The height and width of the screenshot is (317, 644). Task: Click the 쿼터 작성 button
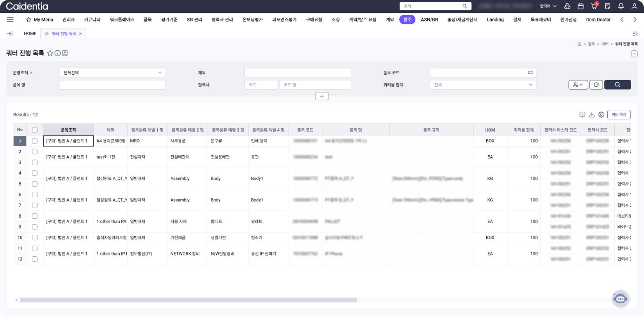[x=618, y=114]
